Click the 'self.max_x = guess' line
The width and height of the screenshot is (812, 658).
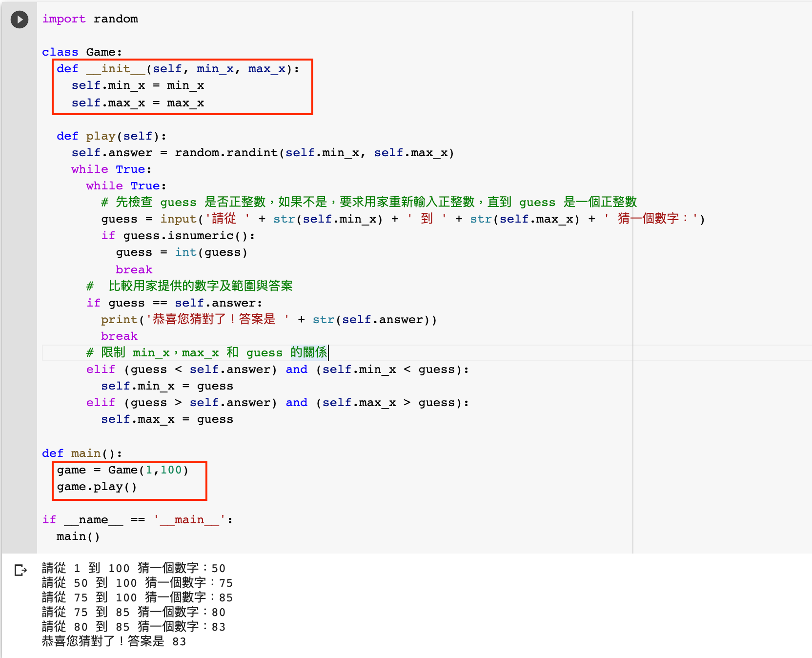(167, 419)
